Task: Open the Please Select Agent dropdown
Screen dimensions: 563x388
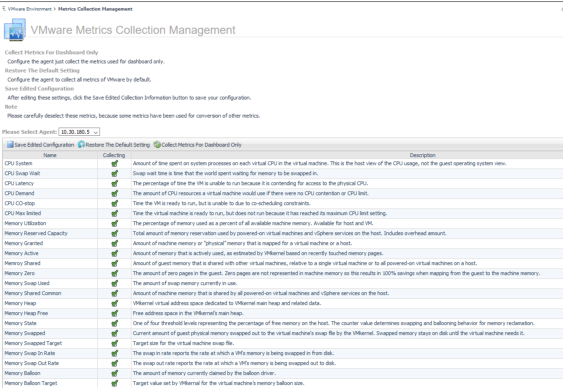Action: 79,132
